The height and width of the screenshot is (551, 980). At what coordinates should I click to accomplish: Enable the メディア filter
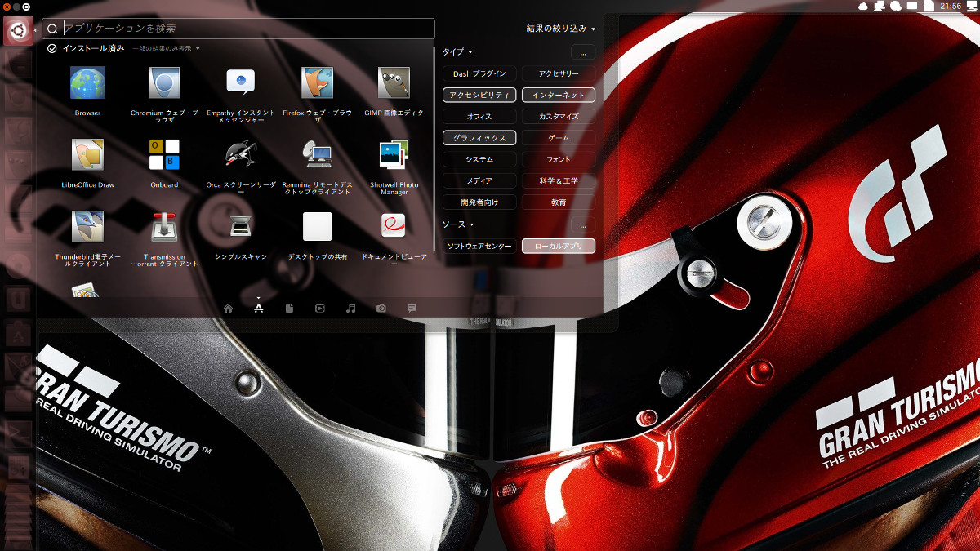point(479,180)
